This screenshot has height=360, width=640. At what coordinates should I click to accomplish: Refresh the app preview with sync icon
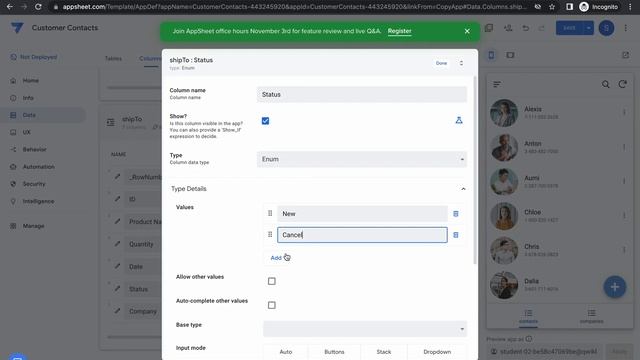click(x=622, y=84)
